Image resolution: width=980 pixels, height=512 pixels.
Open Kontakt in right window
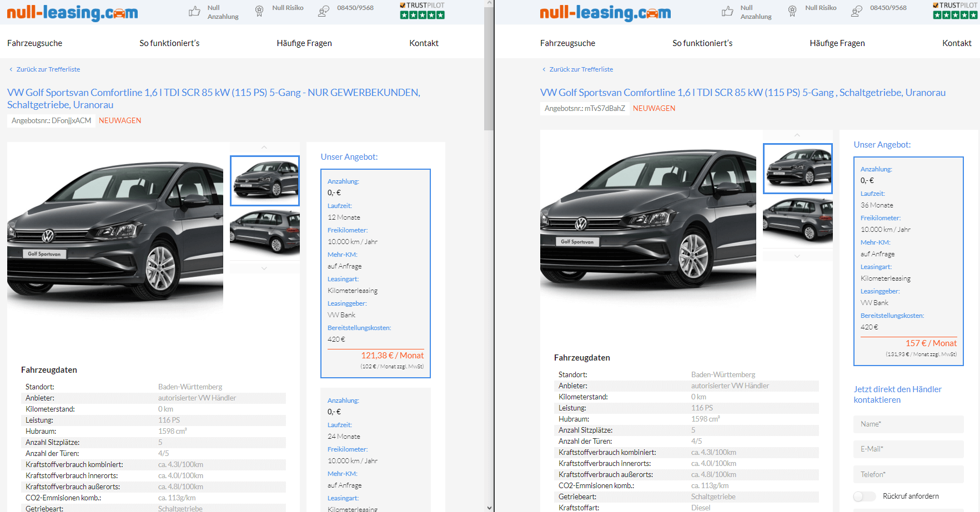tap(957, 43)
